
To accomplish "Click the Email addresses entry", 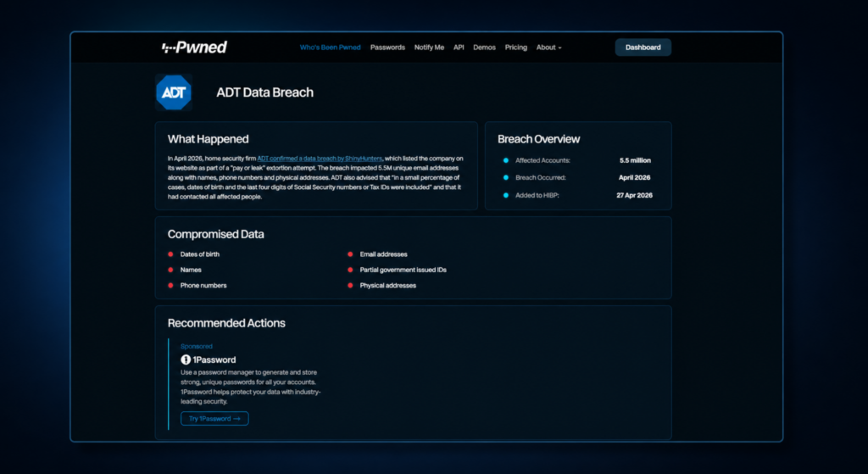I will coord(384,254).
